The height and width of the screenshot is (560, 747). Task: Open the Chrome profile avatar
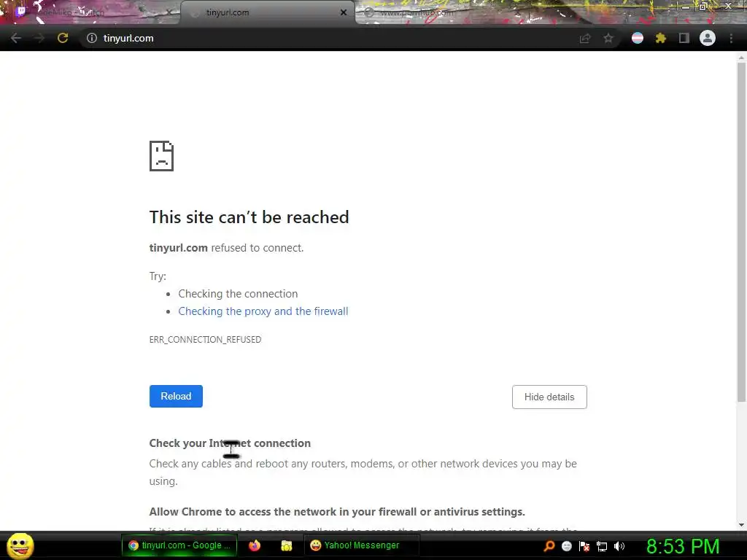coord(708,38)
